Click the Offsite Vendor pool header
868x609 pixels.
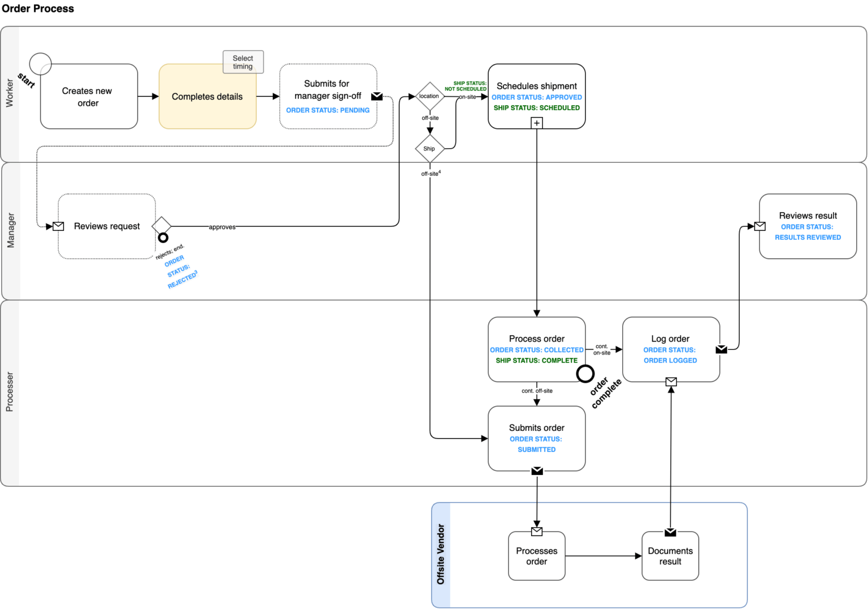[441, 554]
